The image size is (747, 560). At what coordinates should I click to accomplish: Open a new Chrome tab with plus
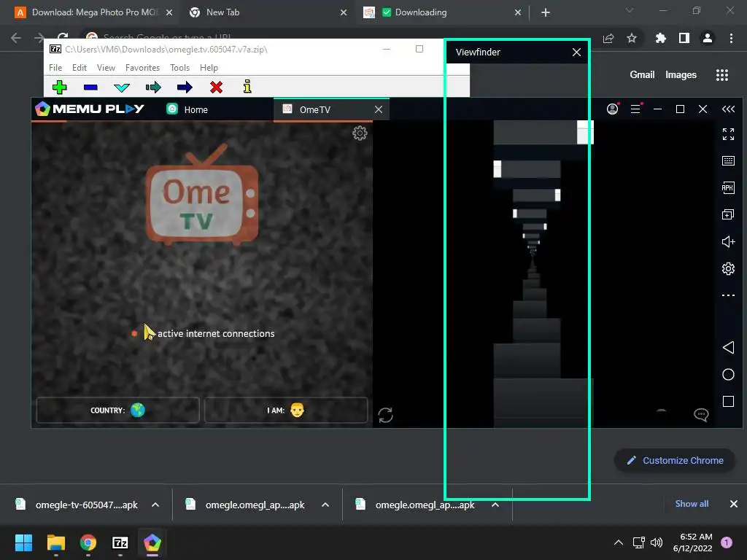click(546, 13)
